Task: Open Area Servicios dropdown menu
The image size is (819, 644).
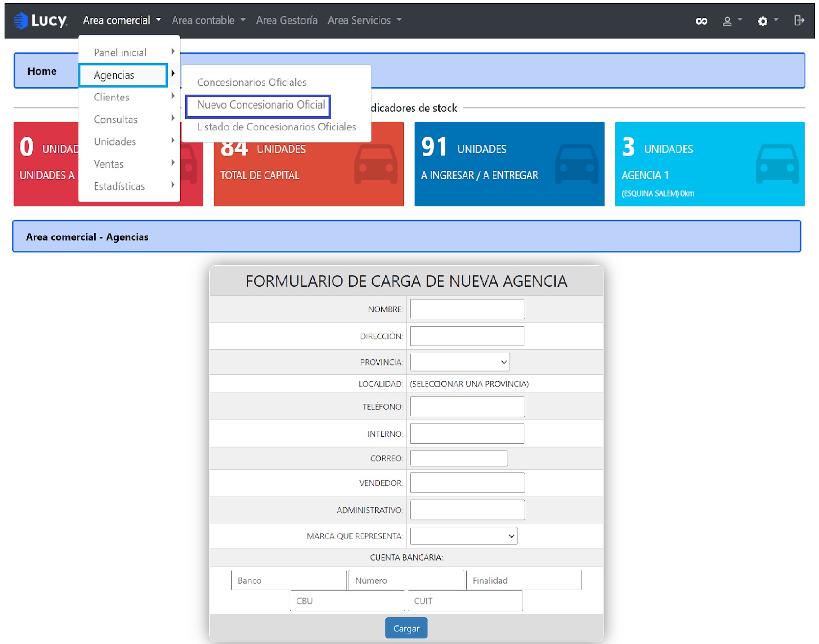Action: pyautogui.click(x=364, y=20)
